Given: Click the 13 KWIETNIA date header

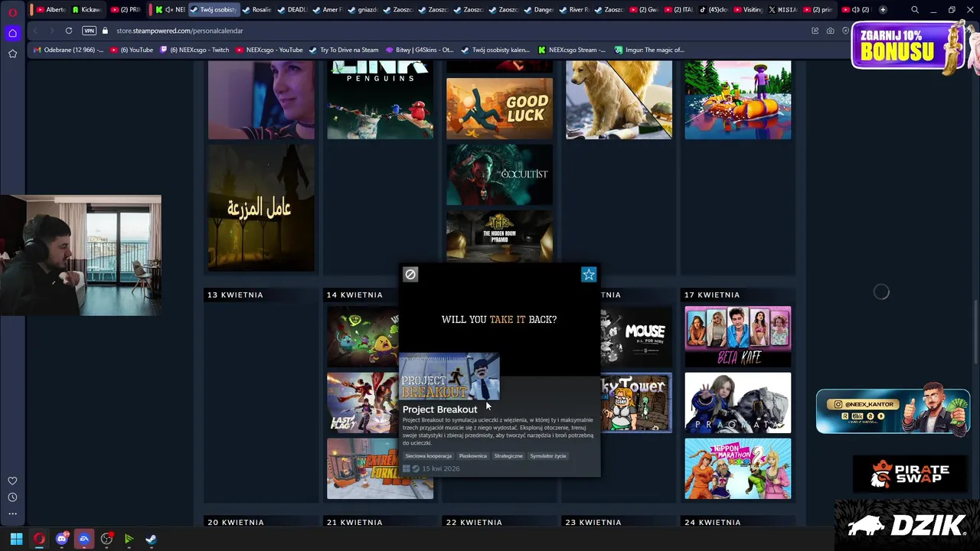Looking at the screenshot, I should (235, 295).
